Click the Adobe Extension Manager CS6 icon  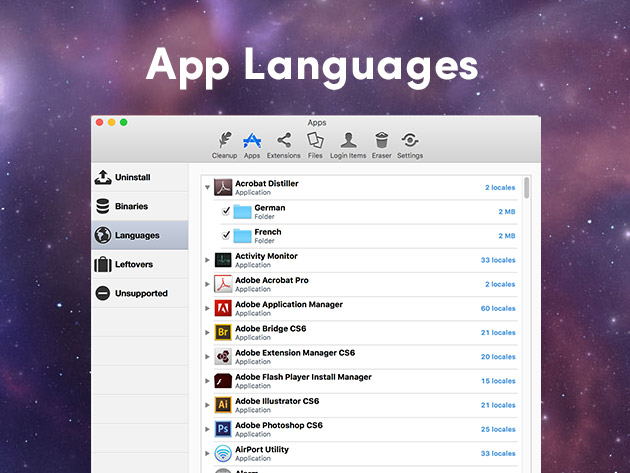223,356
